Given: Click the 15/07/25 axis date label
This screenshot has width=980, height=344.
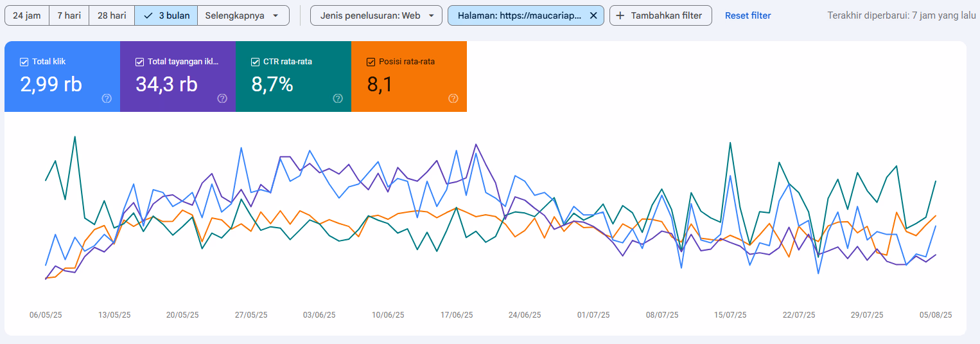Looking at the screenshot, I should click(730, 315).
